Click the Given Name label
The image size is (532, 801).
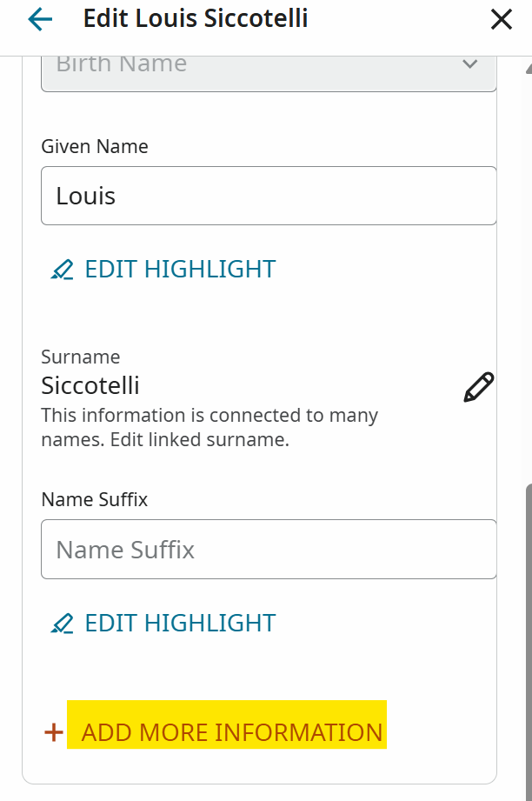pos(95,146)
